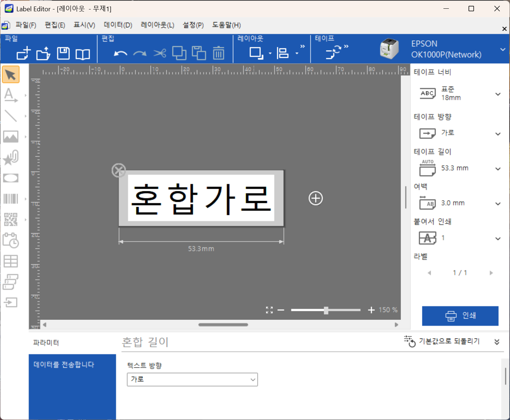Click fit-to-screen zoom icon
The width and height of the screenshot is (510, 420).
coord(269,310)
